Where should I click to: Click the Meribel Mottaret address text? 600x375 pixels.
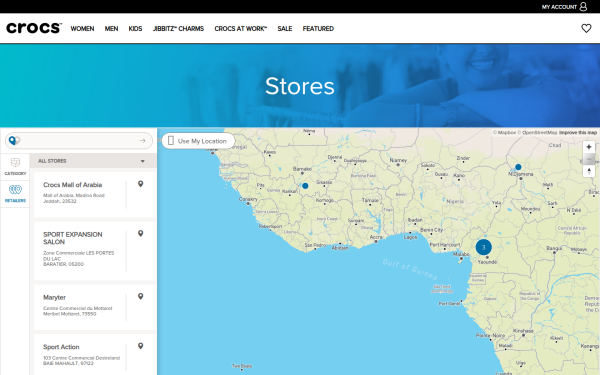[70, 314]
